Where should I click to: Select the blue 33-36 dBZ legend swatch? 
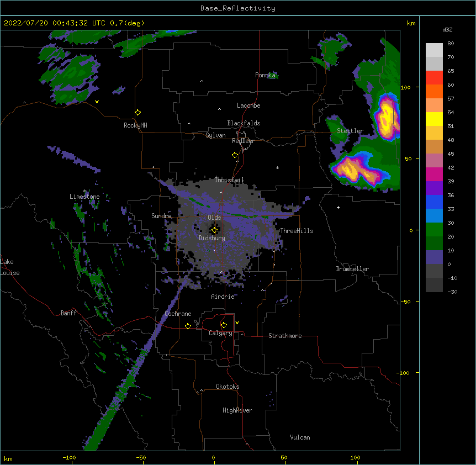click(434, 202)
